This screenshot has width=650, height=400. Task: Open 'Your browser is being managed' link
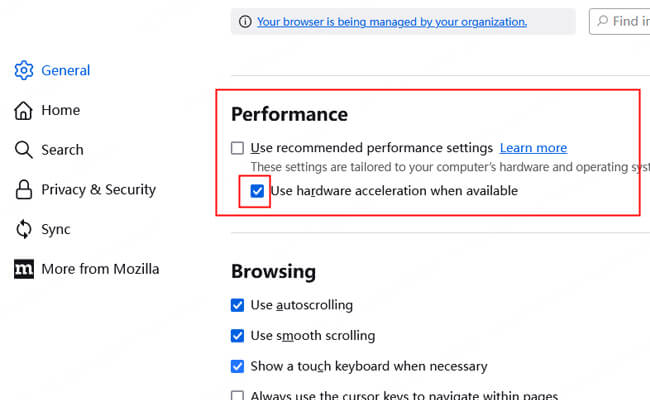pos(391,21)
